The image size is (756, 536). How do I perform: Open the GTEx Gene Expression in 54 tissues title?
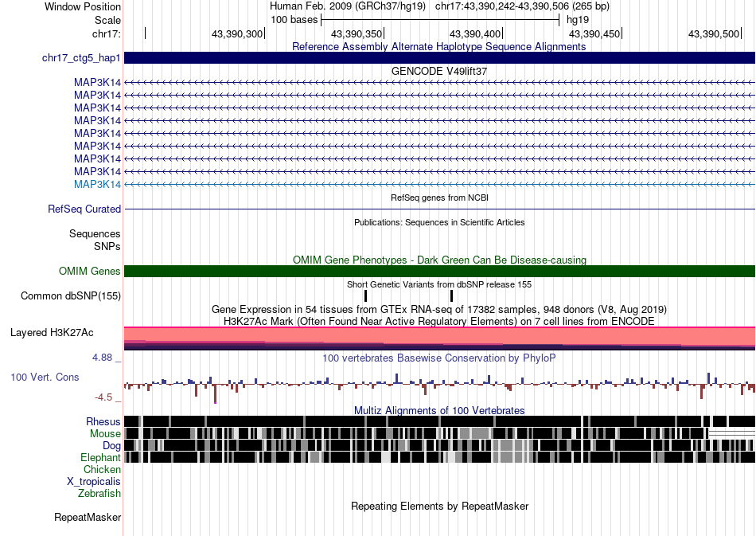click(439, 310)
